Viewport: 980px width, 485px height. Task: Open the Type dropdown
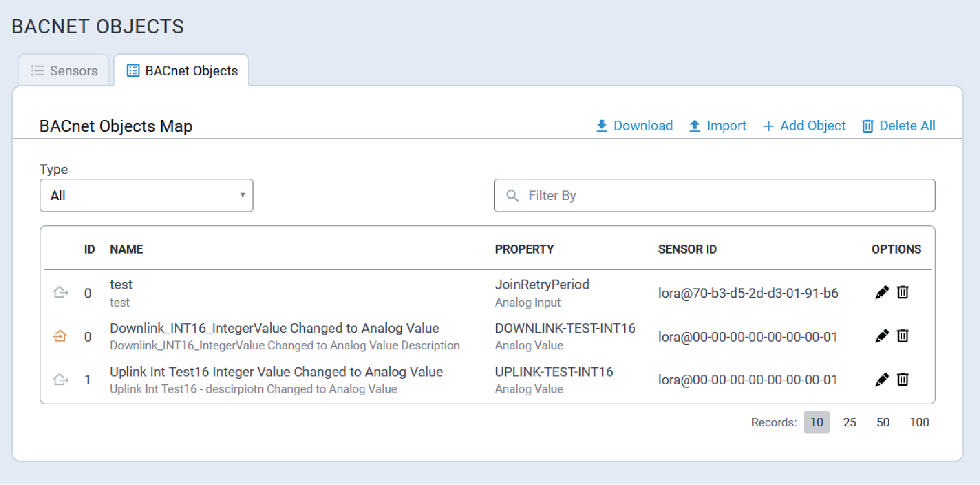tap(146, 195)
